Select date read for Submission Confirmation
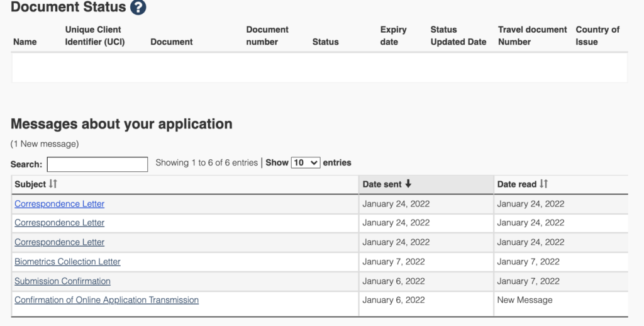Screen dimensions: 644x326 tap(528, 281)
